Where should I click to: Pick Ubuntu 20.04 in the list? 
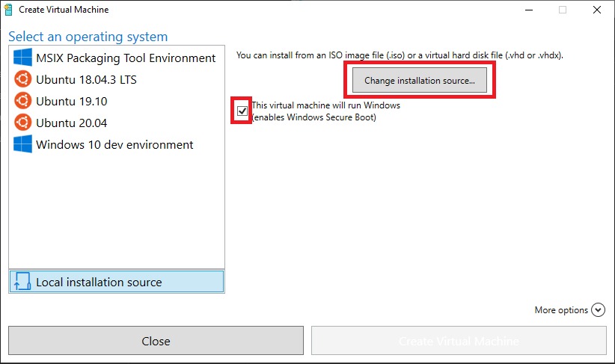(71, 123)
